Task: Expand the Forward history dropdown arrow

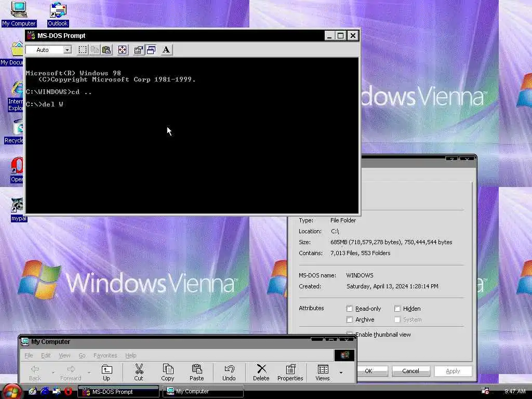Action: (89, 373)
